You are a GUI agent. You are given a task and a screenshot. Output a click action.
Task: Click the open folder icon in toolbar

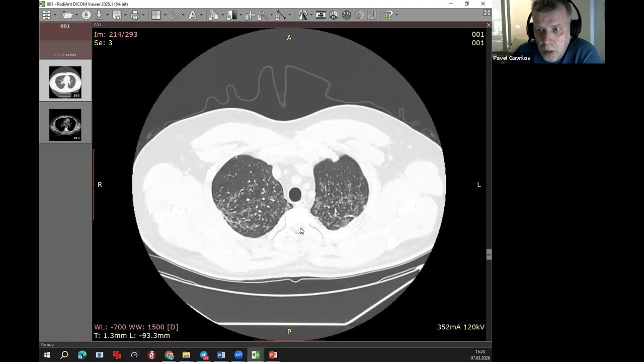tap(67, 15)
